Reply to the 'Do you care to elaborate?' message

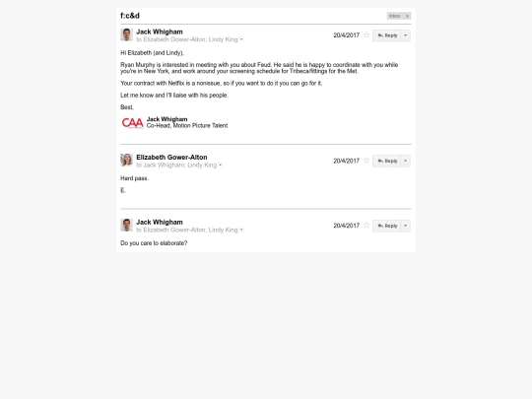tap(387, 226)
